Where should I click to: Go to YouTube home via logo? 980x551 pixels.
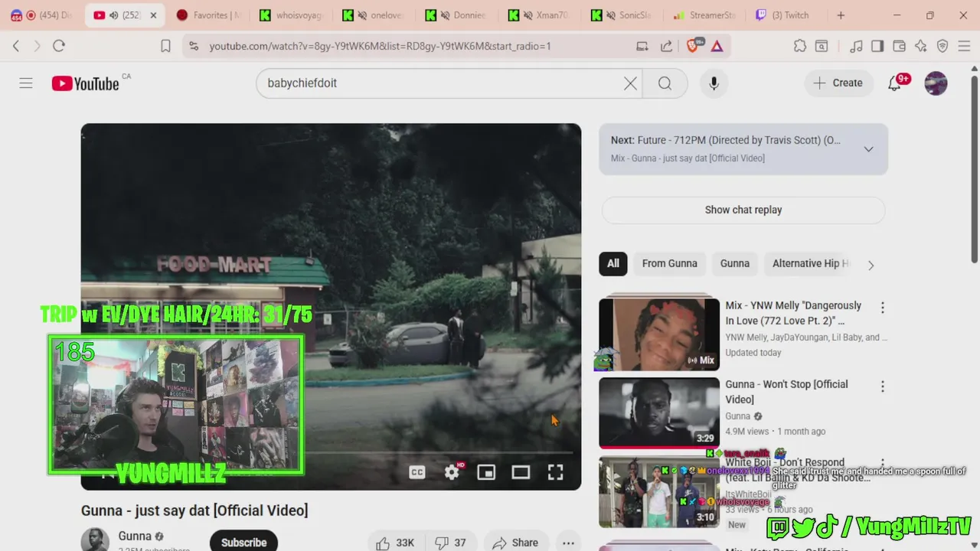(86, 83)
